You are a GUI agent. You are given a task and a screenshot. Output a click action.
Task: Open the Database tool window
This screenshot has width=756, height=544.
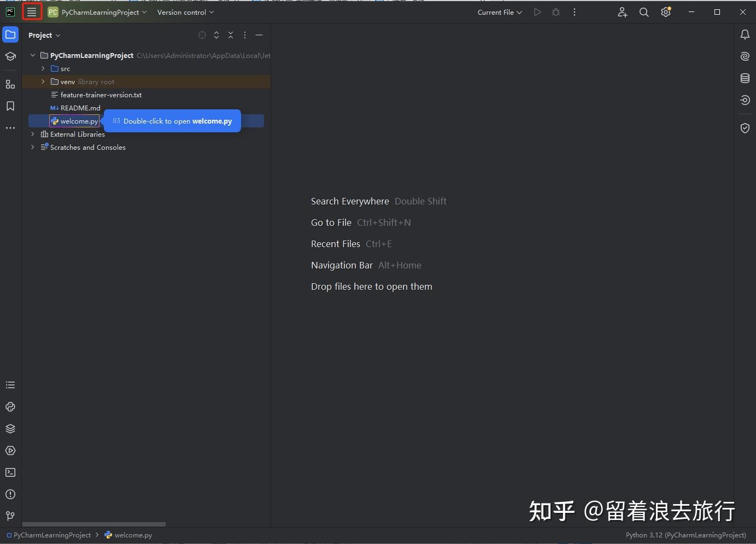[745, 78]
